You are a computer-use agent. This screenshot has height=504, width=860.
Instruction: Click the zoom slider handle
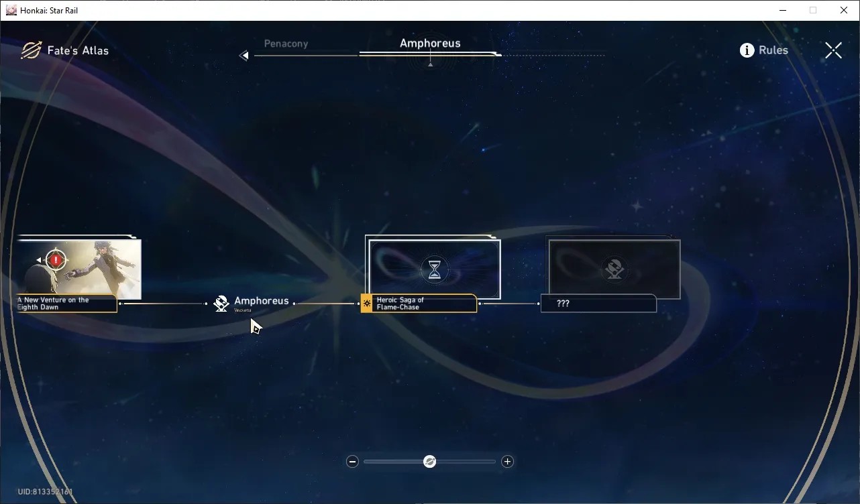(x=430, y=462)
